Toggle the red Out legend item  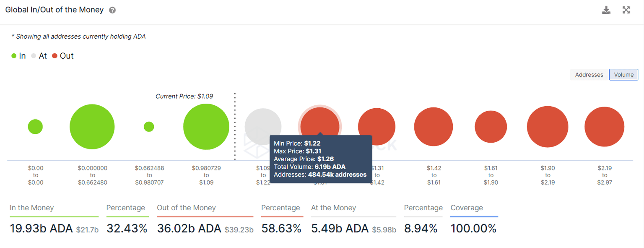click(63, 56)
